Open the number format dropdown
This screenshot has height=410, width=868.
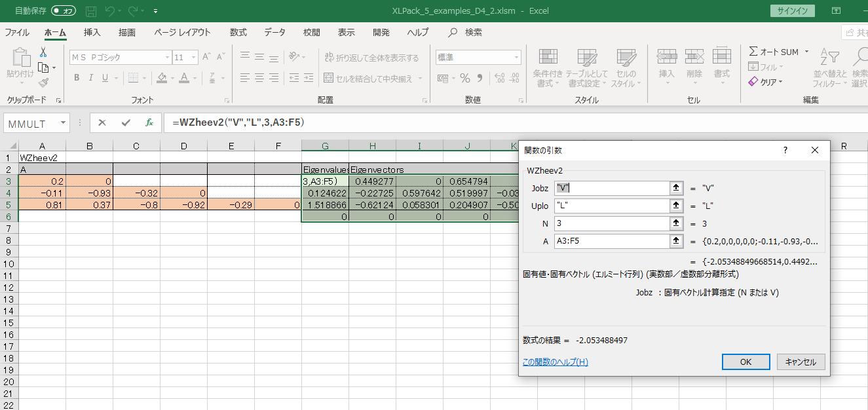515,58
